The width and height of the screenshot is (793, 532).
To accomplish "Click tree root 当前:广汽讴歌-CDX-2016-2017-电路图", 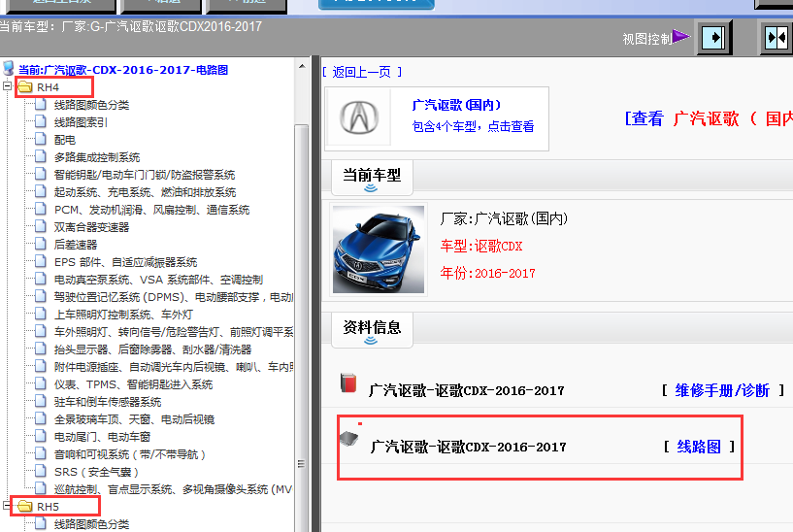I will (x=123, y=70).
